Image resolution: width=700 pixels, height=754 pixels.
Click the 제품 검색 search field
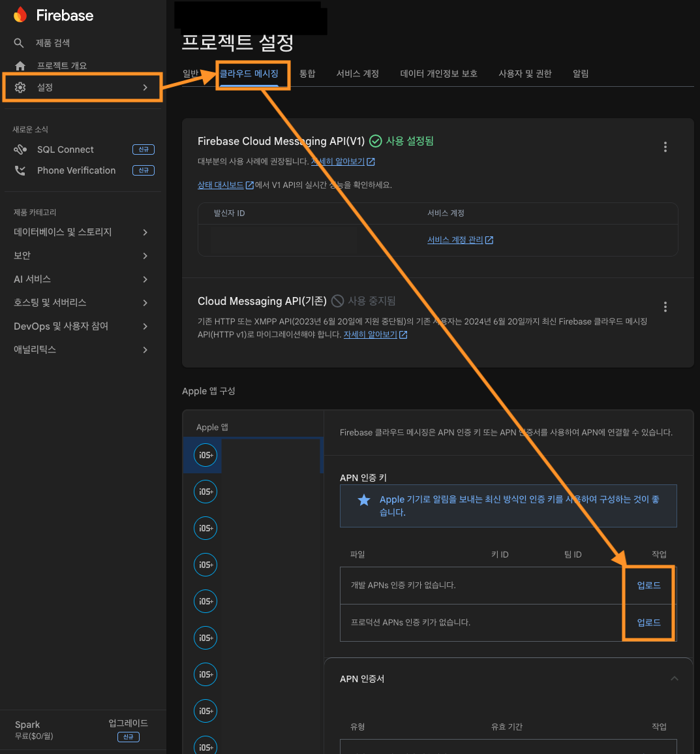53,43
